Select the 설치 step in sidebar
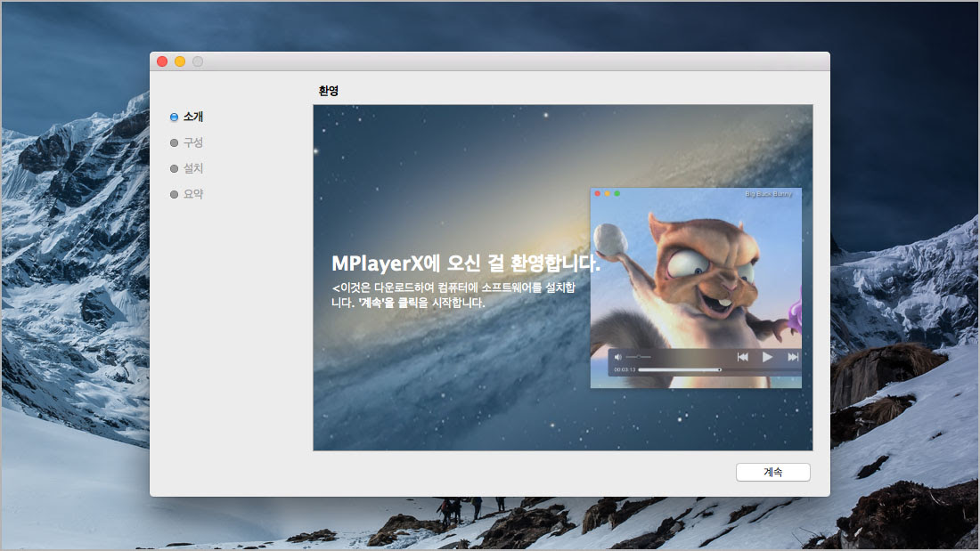Screen dimensions: 980x551 (186, 168)
